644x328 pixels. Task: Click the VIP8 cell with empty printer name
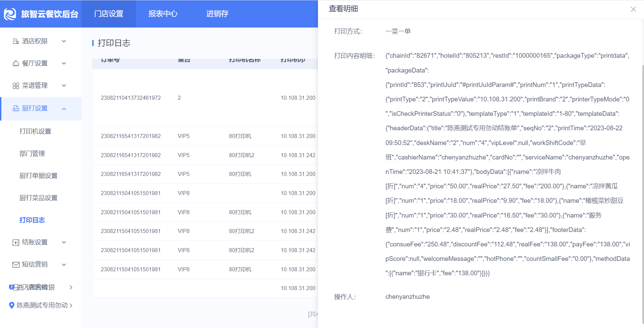click(183, 193)
